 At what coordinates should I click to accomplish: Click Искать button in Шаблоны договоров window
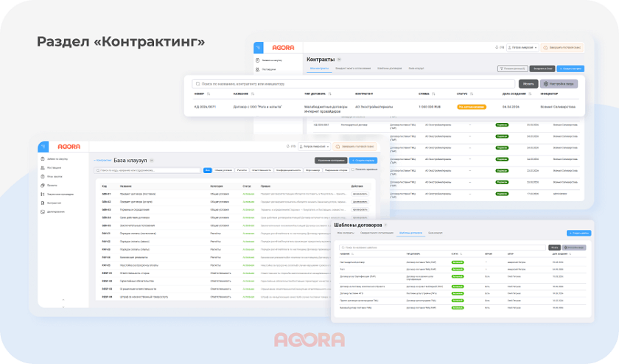tap(555, 248)
